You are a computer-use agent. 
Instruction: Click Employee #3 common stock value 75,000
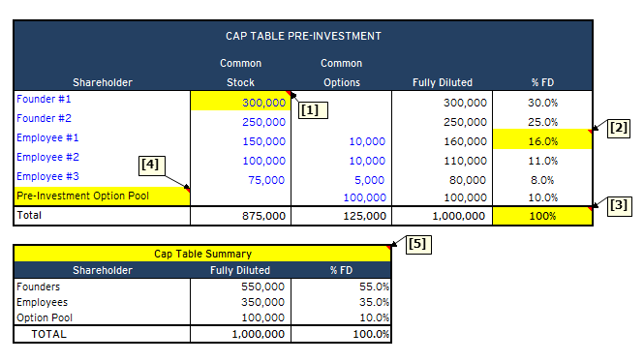coord(241,180)
